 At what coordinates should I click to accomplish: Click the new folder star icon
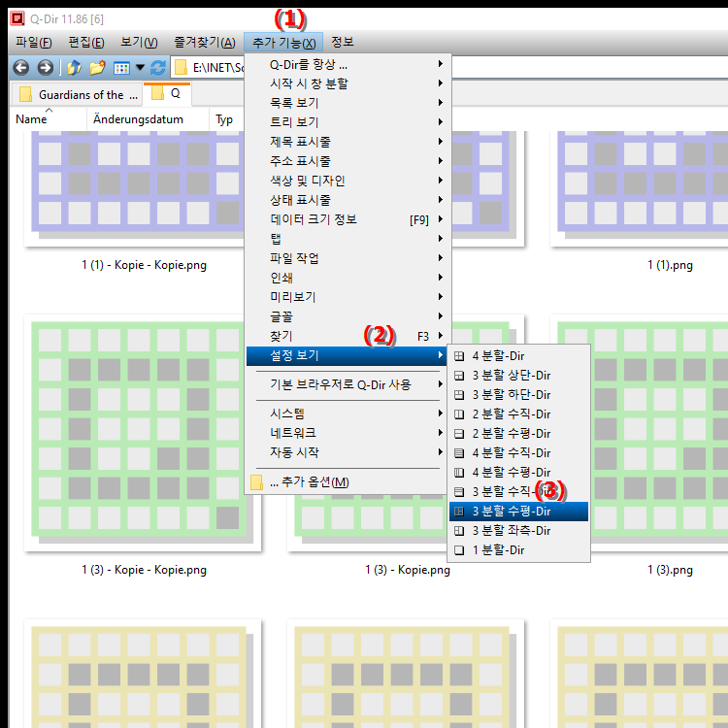click(97, 68)
